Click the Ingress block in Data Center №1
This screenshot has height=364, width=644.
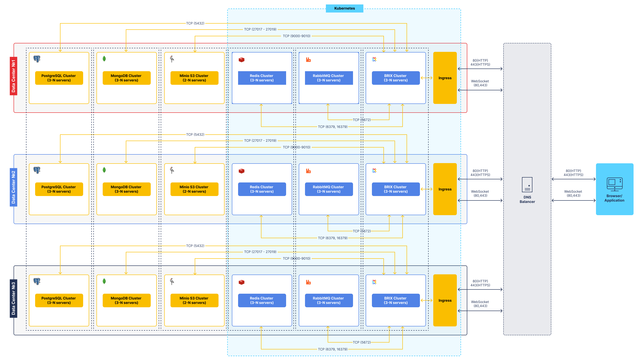coord(445,78)
